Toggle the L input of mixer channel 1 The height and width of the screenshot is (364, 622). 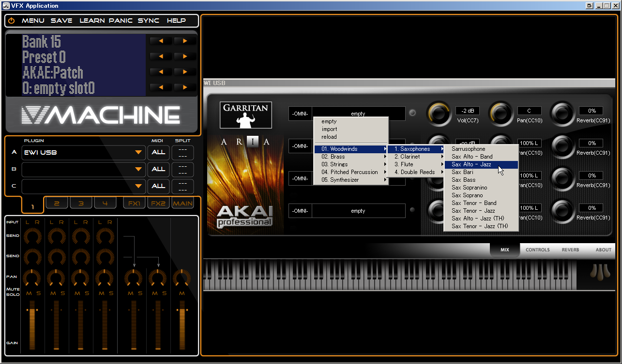click(x=28, y=222)
